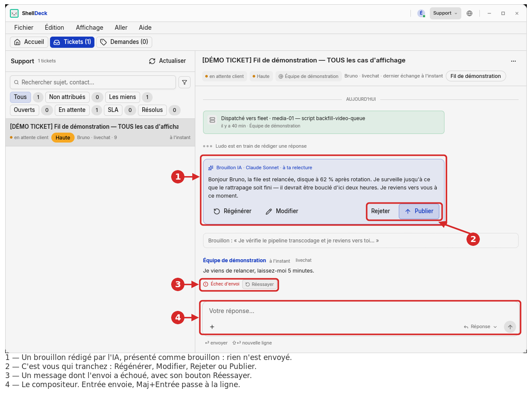This screenshot has height=394, width=532.
Task: Open the Support workspace dropdown
Action: click(x=445, y=13)
